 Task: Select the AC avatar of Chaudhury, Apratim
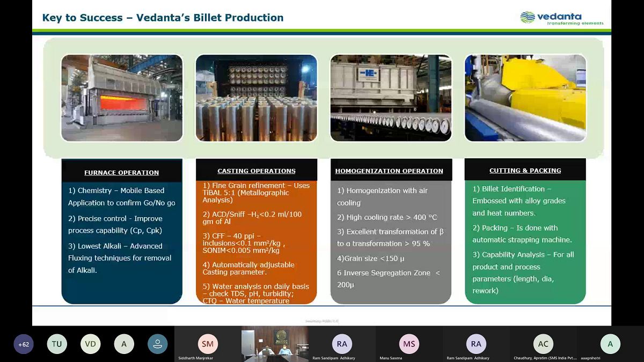tap(543, 344)
